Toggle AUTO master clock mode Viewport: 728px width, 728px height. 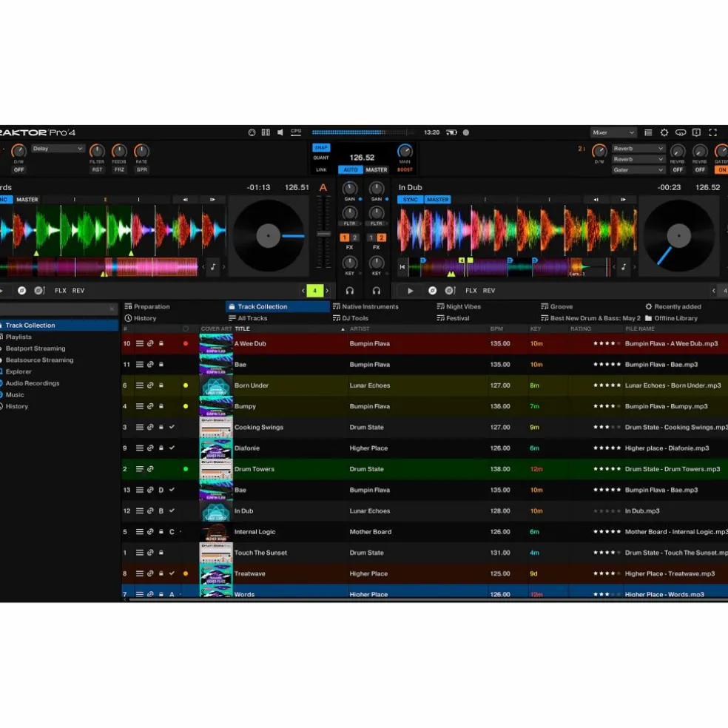click(x=351, y=170)
